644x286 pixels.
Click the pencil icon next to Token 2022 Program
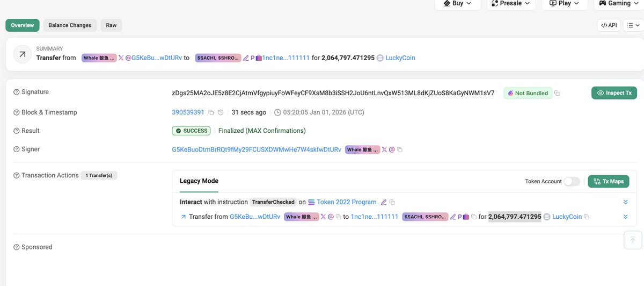(383, 202)
